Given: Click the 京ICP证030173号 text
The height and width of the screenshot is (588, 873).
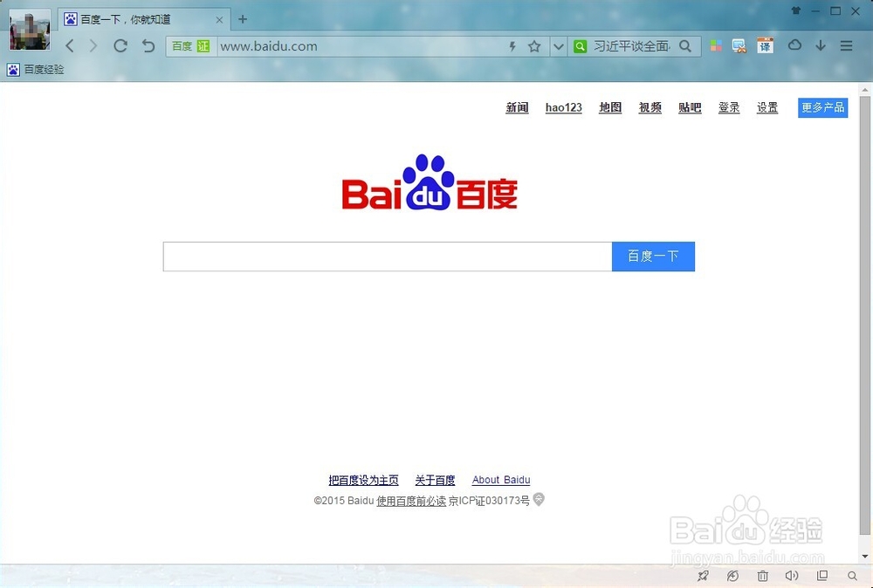Looking at the screenshot, I should [x=489, y=501].
